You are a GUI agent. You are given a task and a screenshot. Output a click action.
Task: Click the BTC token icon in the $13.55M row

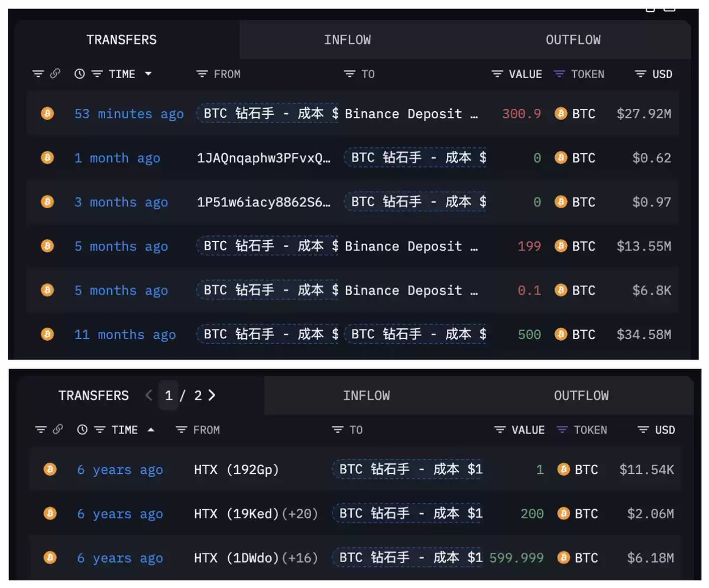pyautogui.click(x=561, y=245)
